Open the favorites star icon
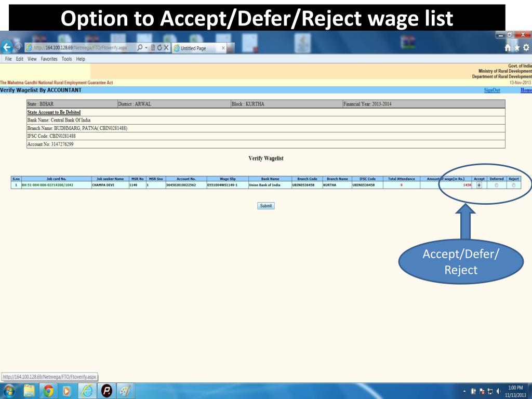Image resolution: width=532 pixels, height=399 pixels. [517, 48]
